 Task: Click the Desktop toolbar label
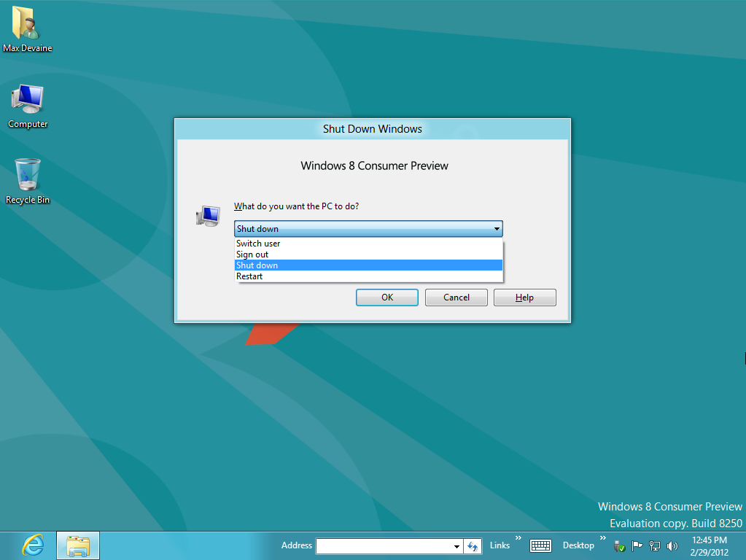[578, 545]
